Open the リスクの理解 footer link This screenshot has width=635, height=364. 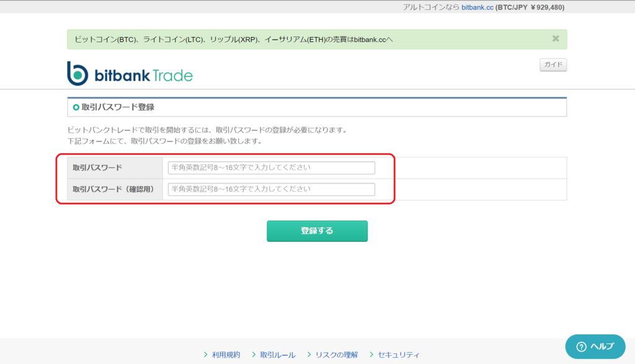[337, 355]
